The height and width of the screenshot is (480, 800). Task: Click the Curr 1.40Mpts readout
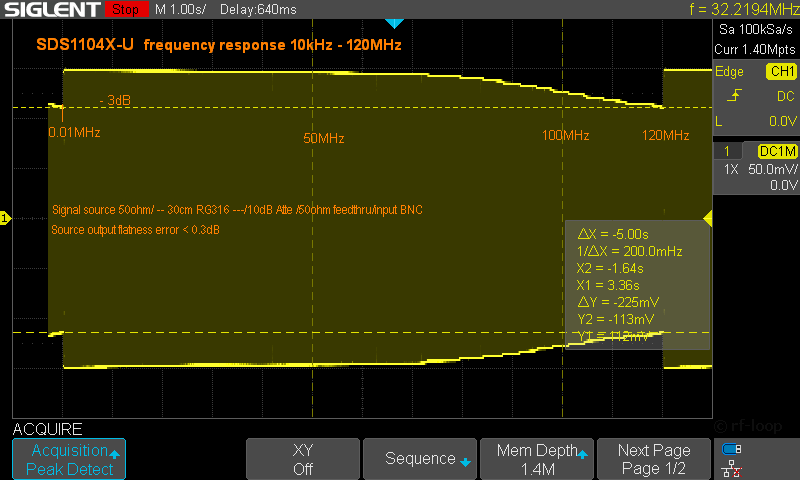click(755, 49)
